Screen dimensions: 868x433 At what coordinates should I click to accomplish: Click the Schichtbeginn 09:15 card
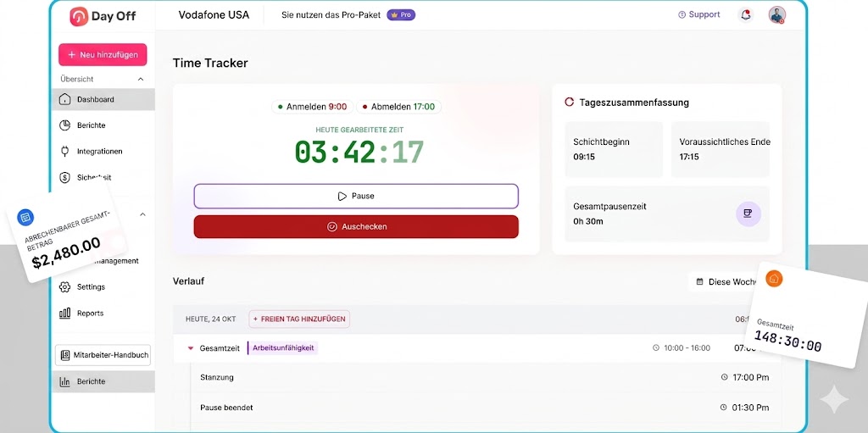point(614,149)
